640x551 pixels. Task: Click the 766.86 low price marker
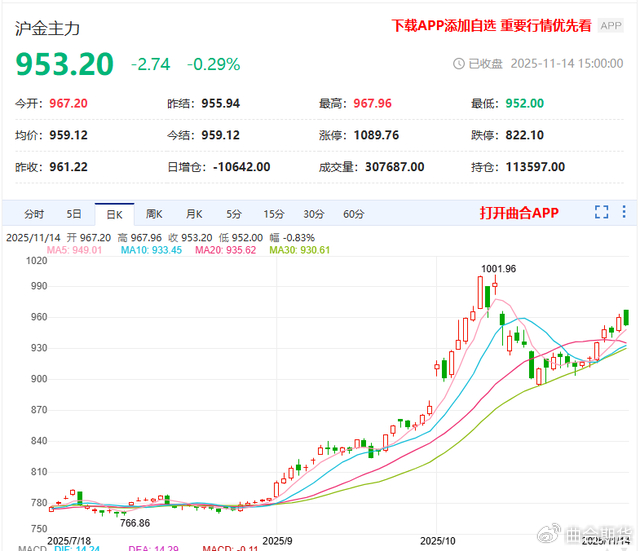[135, 523]
